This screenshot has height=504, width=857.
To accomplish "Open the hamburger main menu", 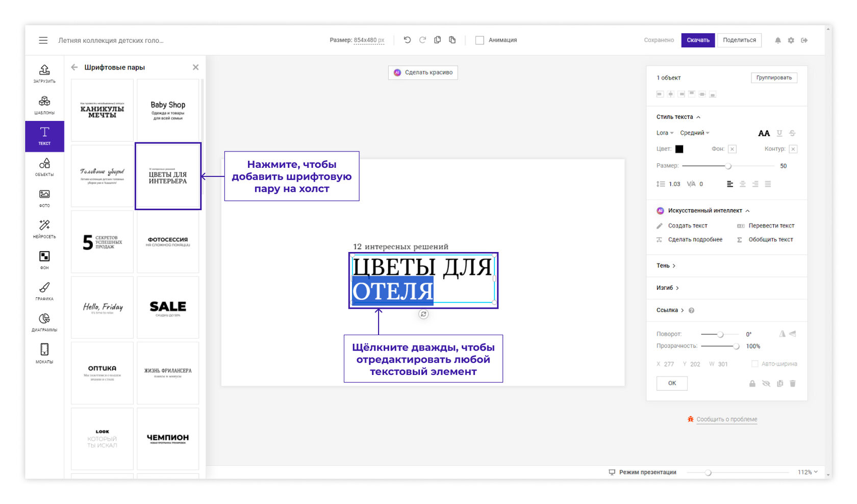I will (x=43, y=40).
